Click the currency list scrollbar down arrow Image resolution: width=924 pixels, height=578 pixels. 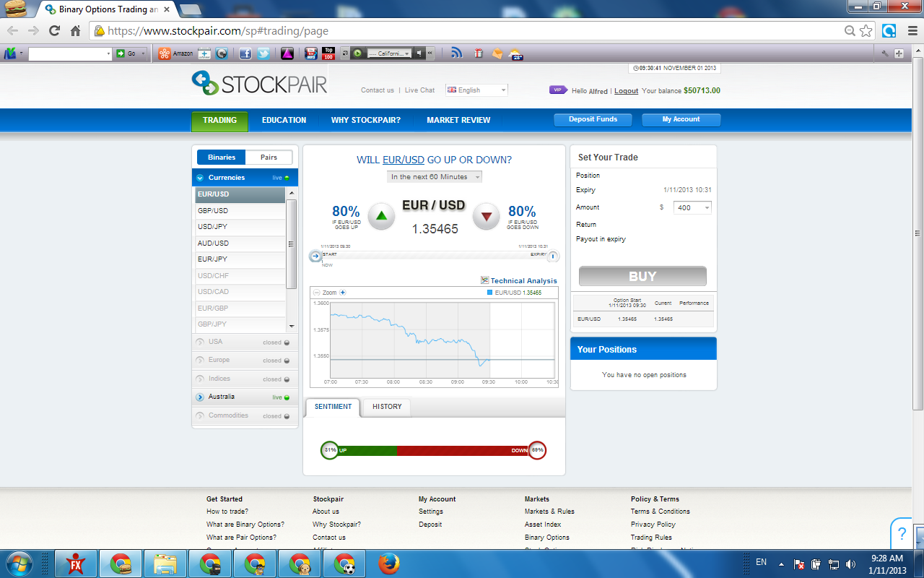pos(292,327)
